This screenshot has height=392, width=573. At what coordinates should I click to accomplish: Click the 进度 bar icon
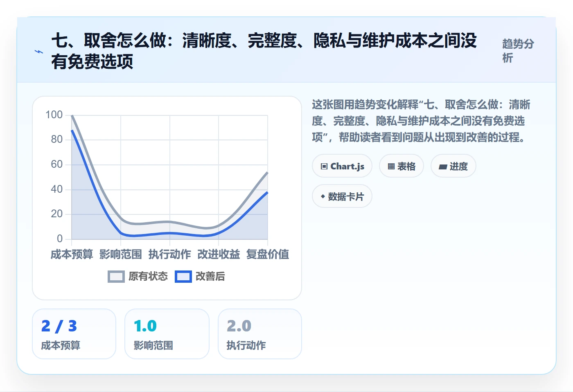click(443, 167)
